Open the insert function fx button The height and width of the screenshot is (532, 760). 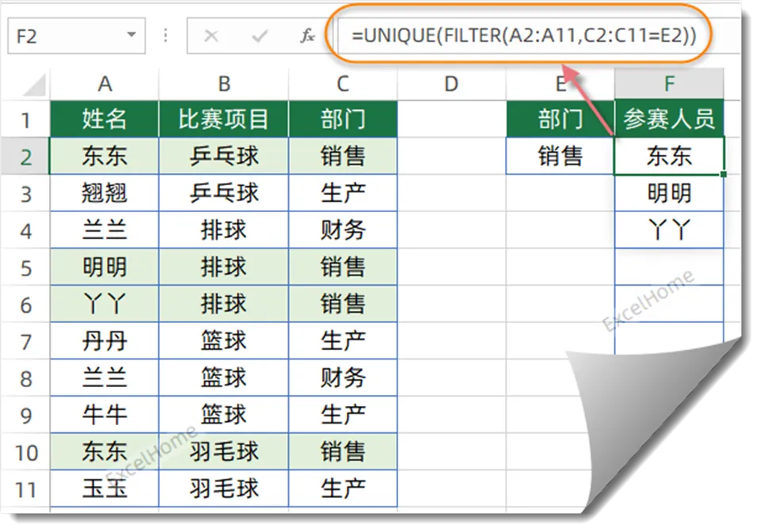coord(307,36)
